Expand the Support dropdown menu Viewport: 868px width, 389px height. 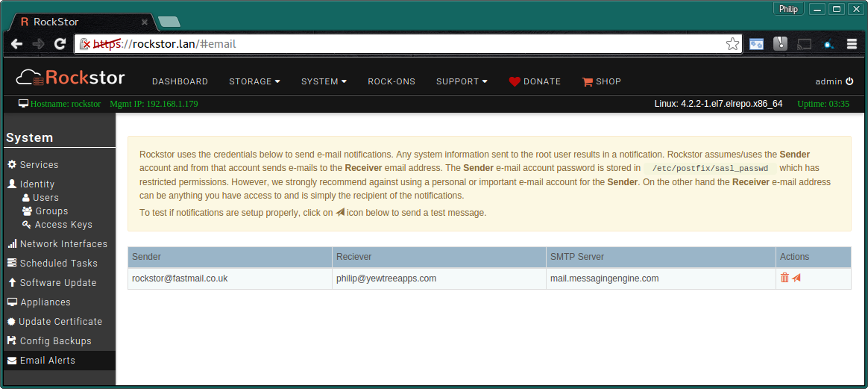coord(462,81)
